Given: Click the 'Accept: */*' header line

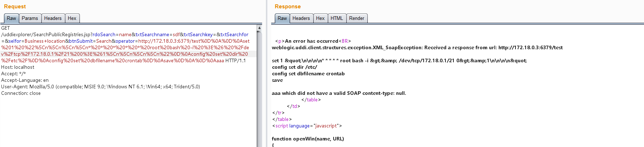Looking at the screenshot, I should pyautogui.click(x=13, y=74).
